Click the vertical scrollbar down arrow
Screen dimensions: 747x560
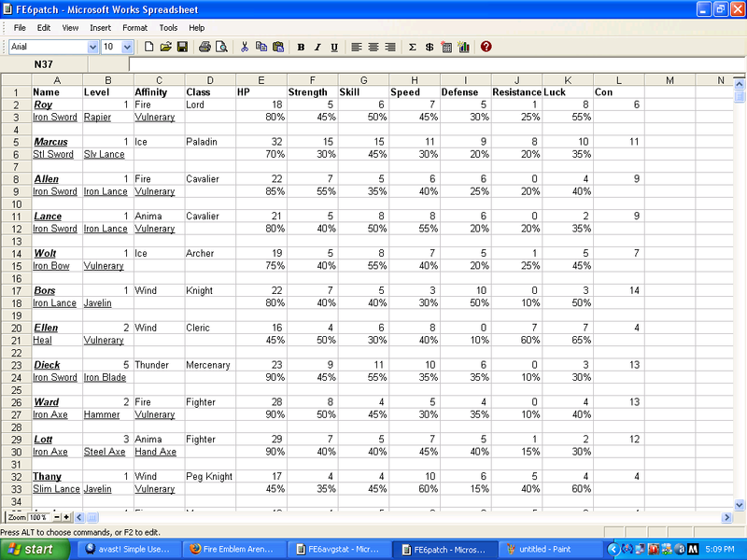(740, 503)
